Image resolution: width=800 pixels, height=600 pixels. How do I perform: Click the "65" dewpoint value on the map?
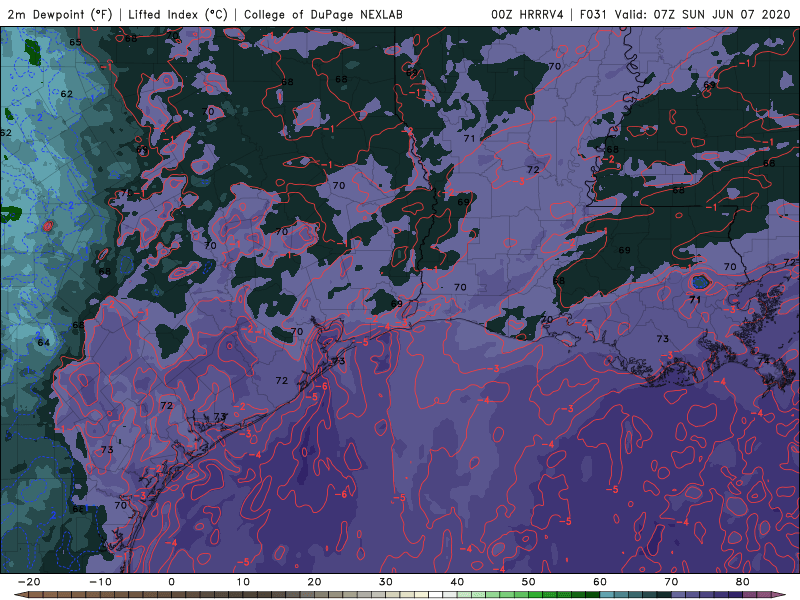point(75,42)
